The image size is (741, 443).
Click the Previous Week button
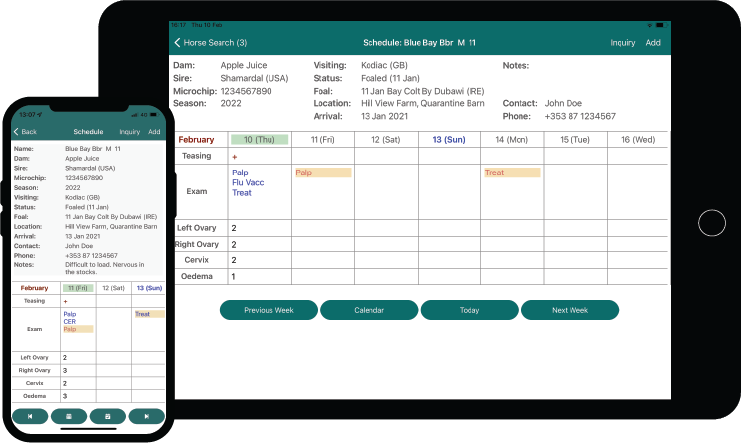[268, 310]
